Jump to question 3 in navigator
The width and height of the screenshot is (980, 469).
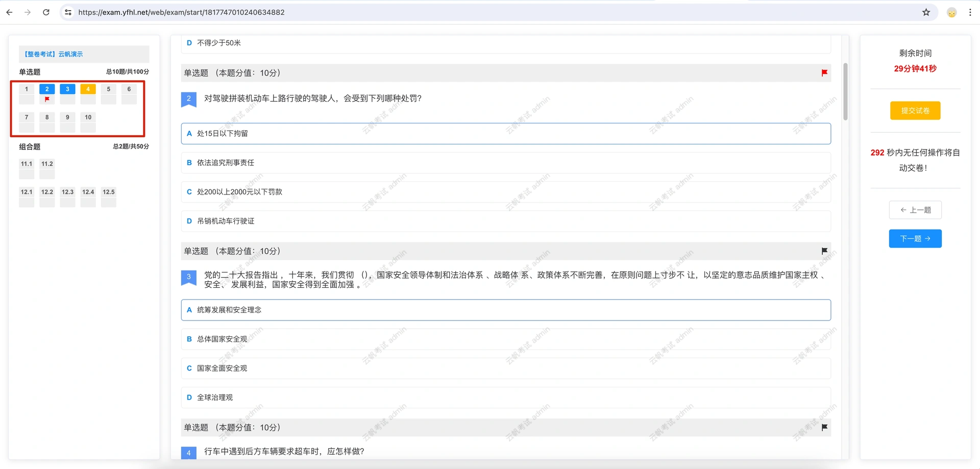click(67, 93)
